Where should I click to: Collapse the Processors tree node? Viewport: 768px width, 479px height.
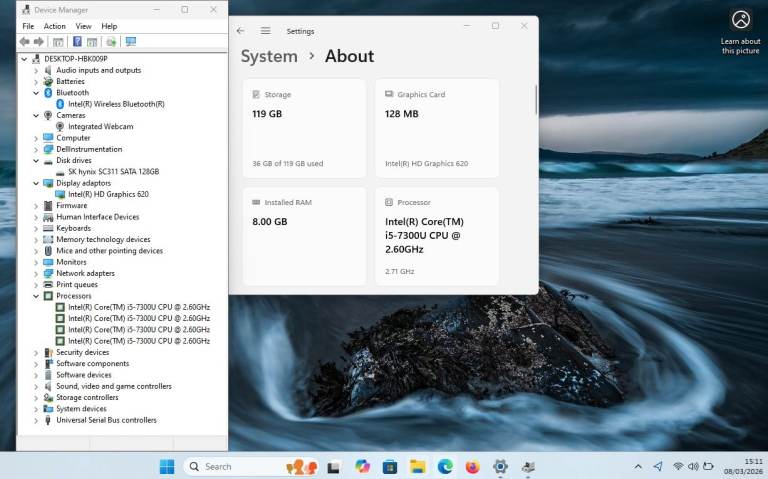coord(37,296)
